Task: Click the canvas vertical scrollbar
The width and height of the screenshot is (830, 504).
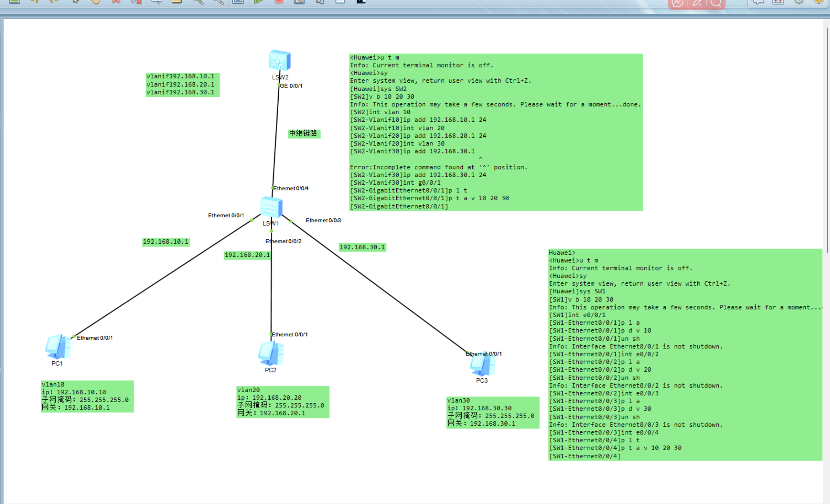Action: [x=827, y=140]
